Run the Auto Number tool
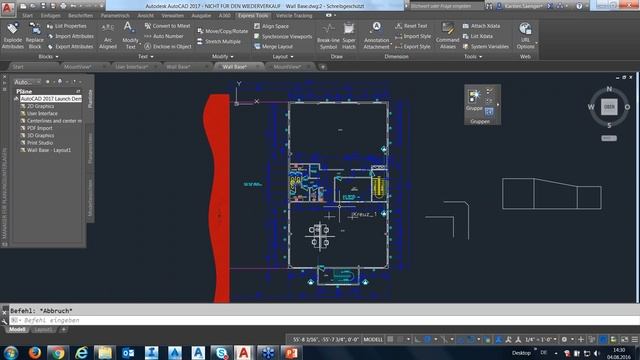This screenshot has height=360, width=640. pos(164,36)
